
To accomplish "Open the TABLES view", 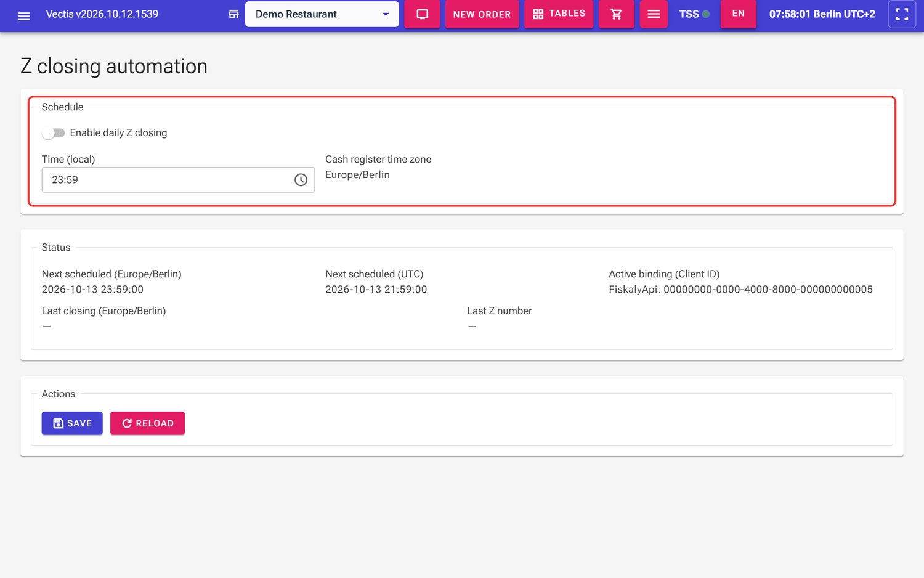I will (559, 14).
